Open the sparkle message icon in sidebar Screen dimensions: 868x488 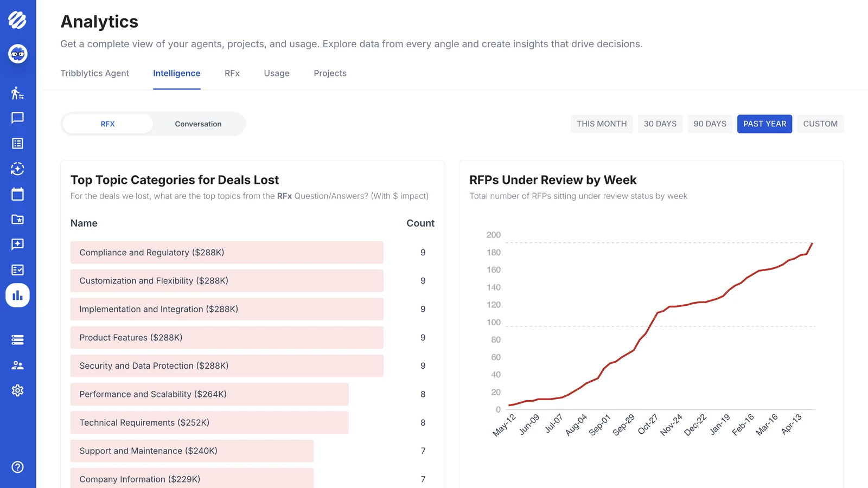17,245
